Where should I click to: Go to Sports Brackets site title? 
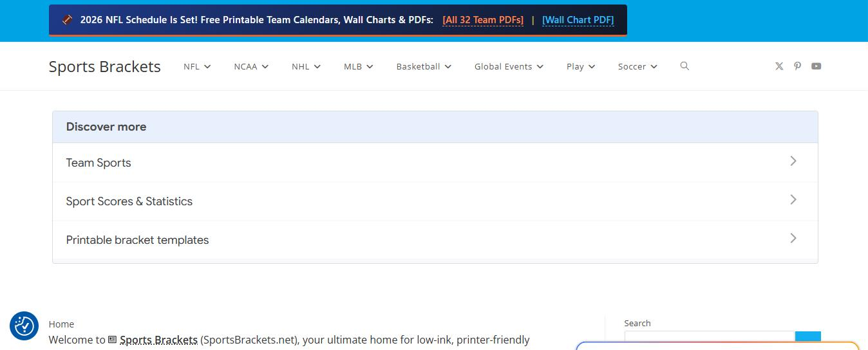click(x=105, y=66)
